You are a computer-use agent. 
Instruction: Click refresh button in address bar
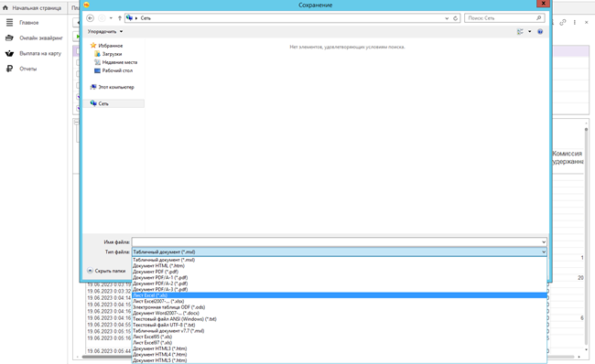click(455, 17)
